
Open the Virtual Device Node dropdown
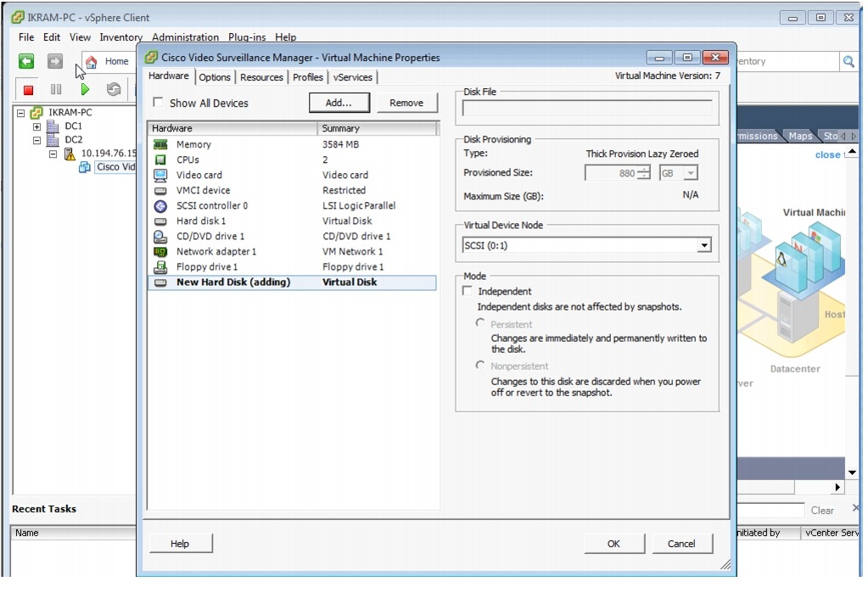tap(703, 243)
